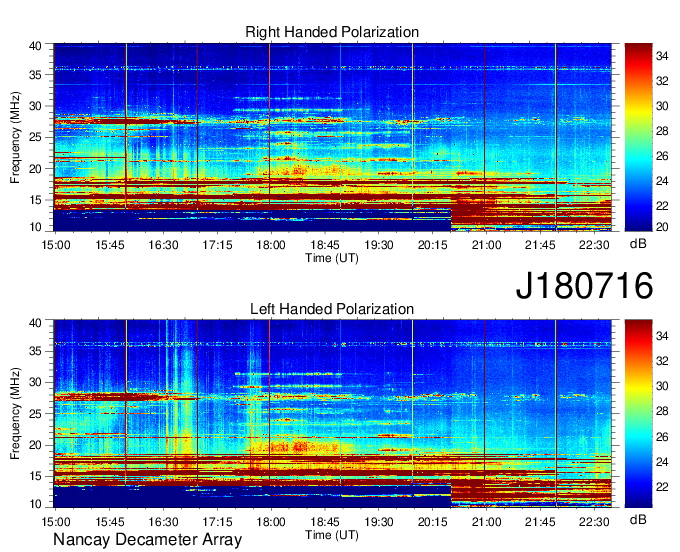Click the 34 dB value on lower color bar
This screenshot has width=680, height=552.
[x=662, y=336]
